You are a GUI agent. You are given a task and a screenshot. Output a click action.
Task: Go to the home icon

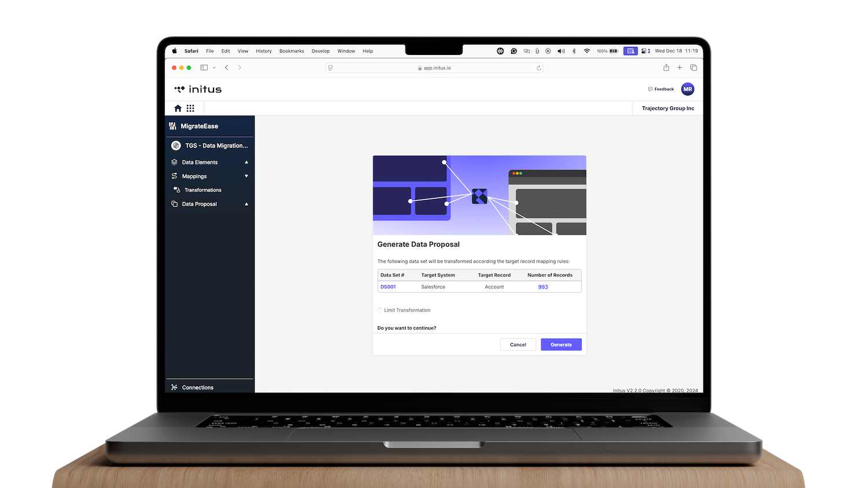pyautogui.click(x=178, y=108)
